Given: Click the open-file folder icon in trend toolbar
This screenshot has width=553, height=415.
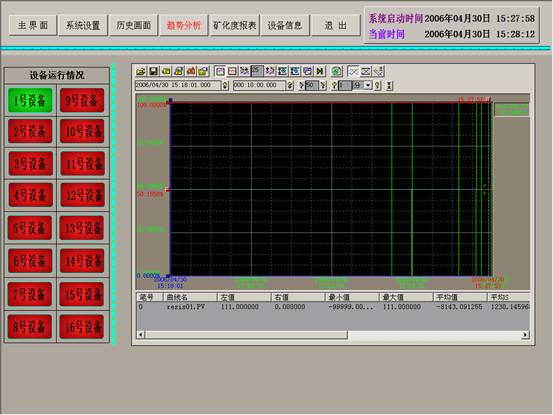Looking at the screenshot, I should pyautogui.click(x=141, y=71).
